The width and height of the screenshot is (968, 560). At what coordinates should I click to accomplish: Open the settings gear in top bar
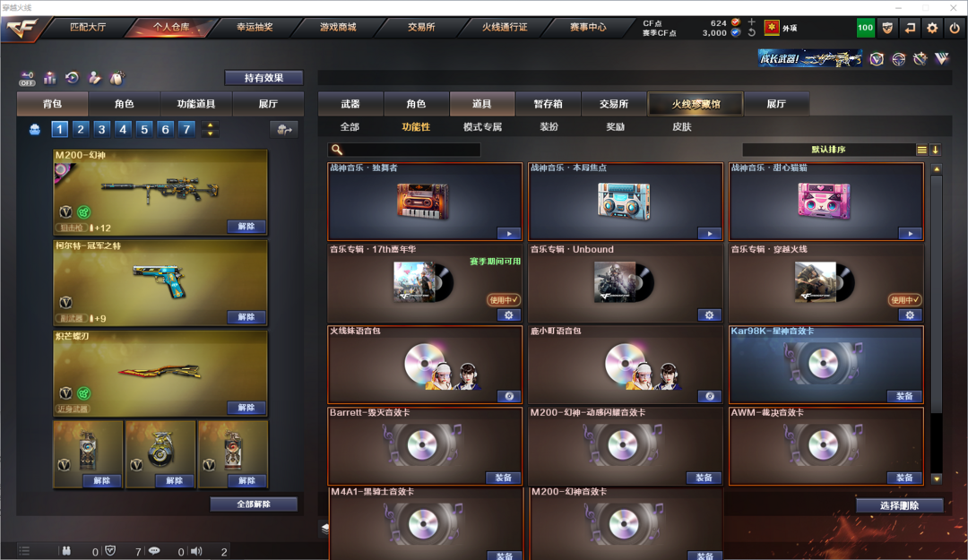click(x=932, y=28)
